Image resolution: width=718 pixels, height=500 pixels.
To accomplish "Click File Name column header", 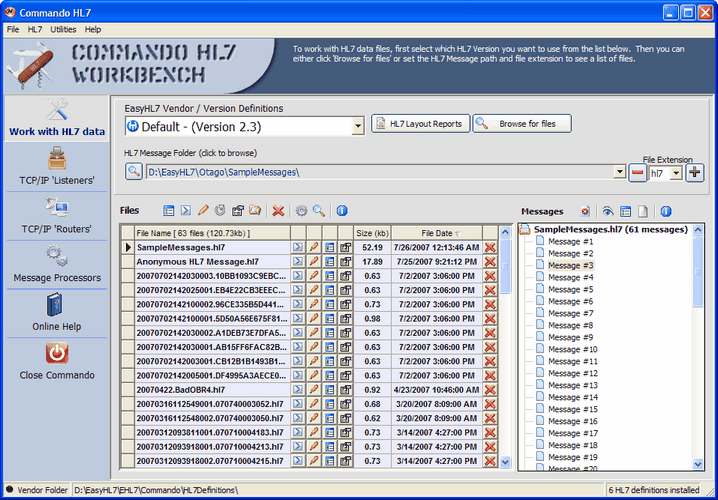I will (212, 233).
